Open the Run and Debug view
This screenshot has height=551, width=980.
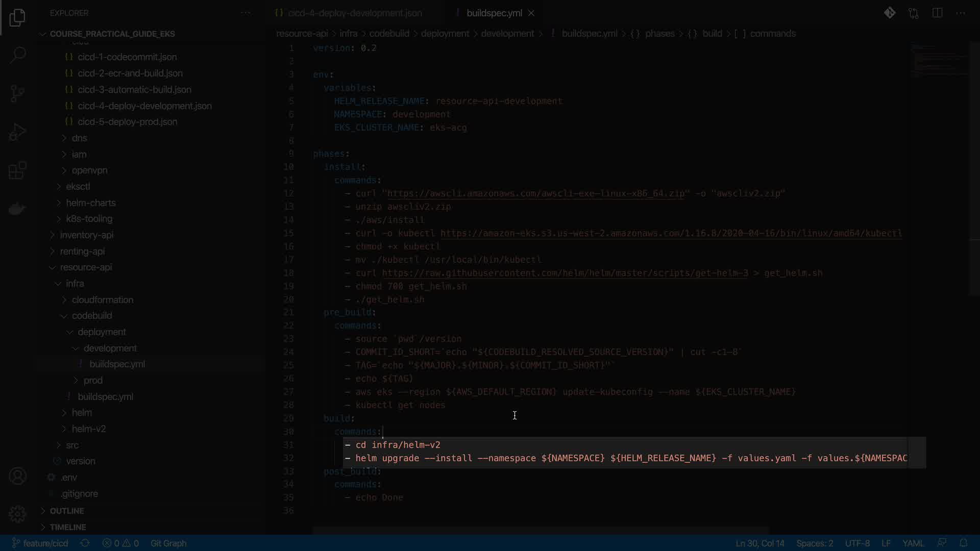pyautogui.click(x=17, y=132)
